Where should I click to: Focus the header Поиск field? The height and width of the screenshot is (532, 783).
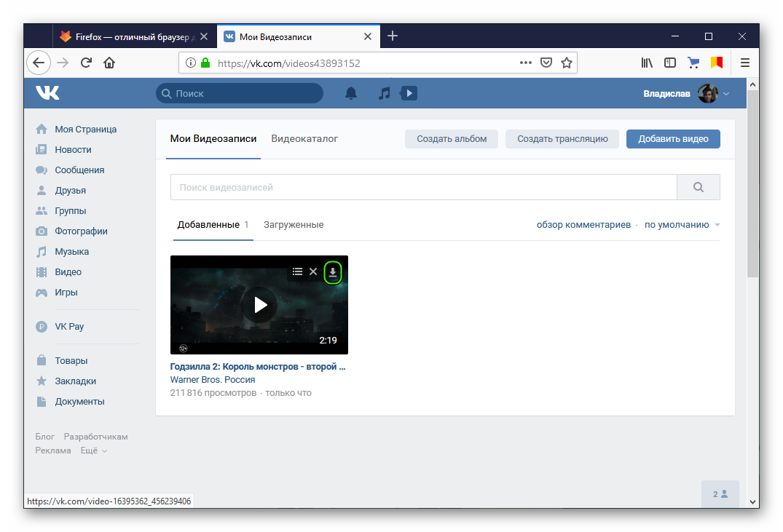[240, 93]
